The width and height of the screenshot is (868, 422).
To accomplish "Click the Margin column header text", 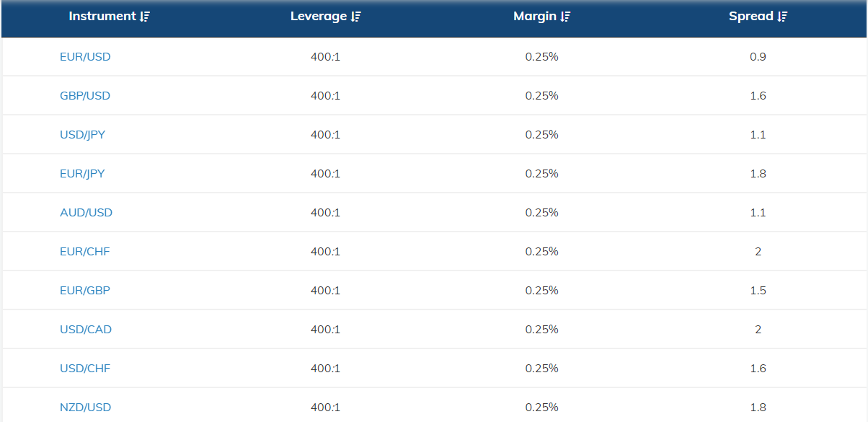I will click(x=534, y=16).
